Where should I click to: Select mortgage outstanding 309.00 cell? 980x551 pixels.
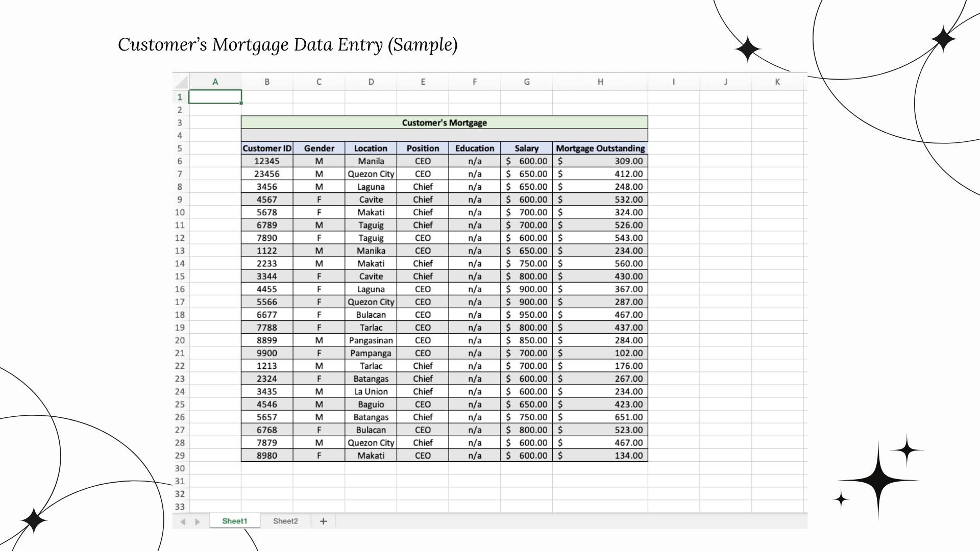(x=600, y=161)
